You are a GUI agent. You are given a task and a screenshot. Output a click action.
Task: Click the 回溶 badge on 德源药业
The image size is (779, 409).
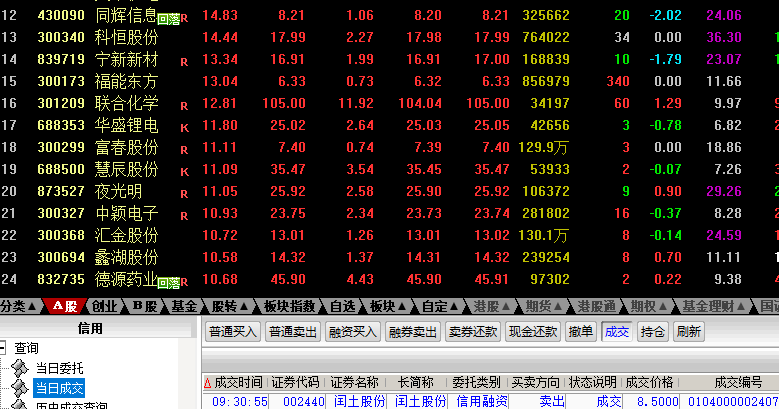(x=168, y=283)
